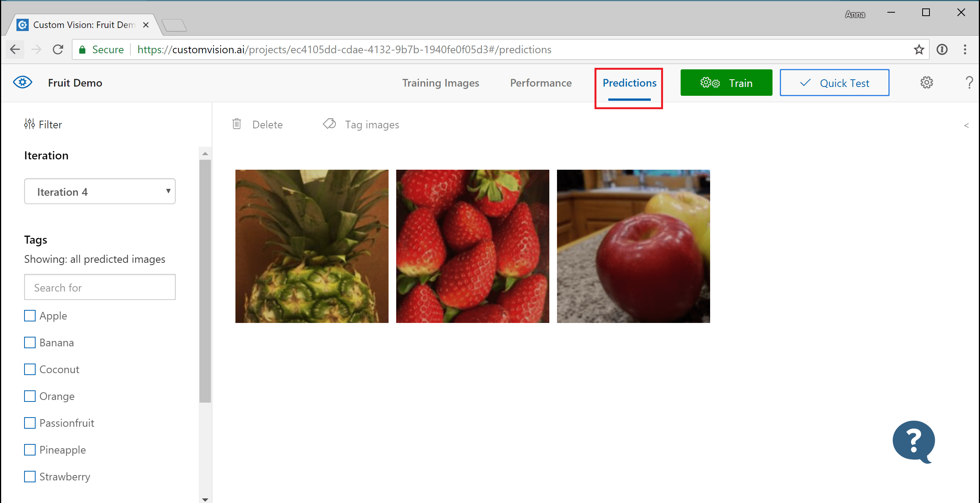
Task: Toggle the Pineapple tag checkbox
Action: [x=30, y=449]
